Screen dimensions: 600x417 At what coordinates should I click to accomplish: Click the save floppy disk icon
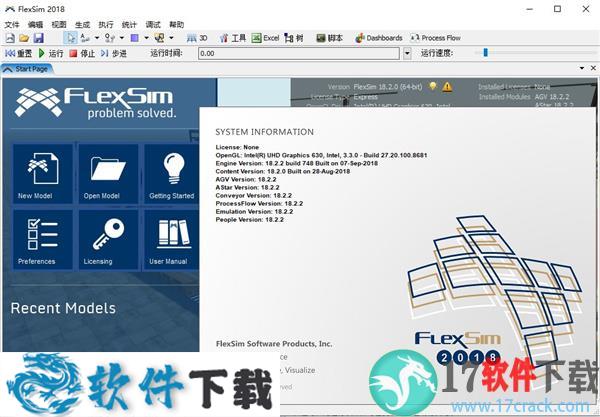(39, 38)
